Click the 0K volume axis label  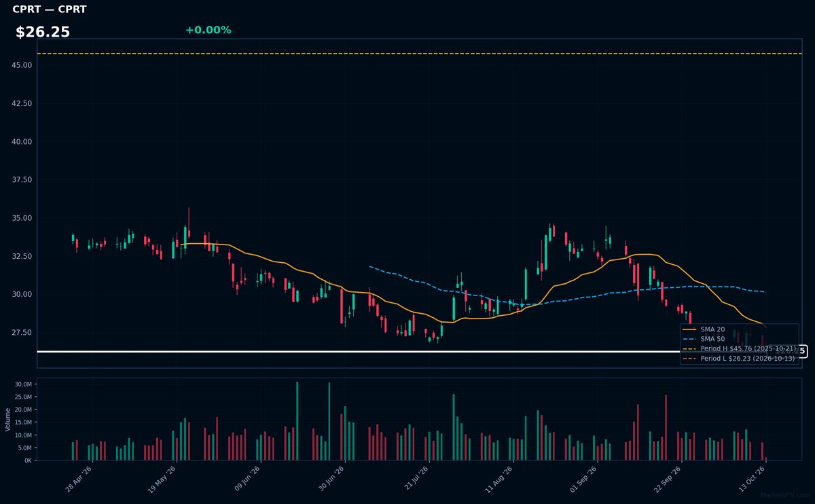[28, 461]
